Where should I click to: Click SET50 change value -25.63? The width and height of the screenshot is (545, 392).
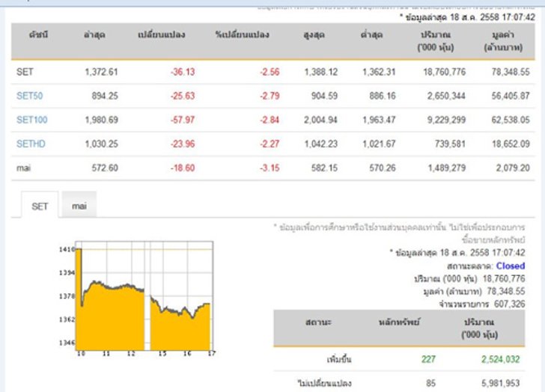click(183, 96)
